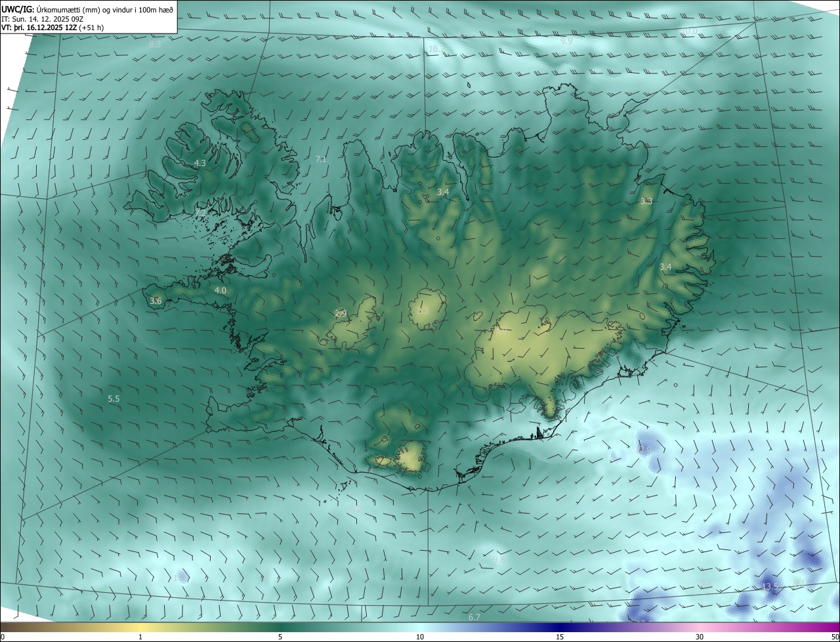The height and width of the screenshot is (642, 840).
Task: Click the color scale tick labeled 0
Action: [3, 637]
